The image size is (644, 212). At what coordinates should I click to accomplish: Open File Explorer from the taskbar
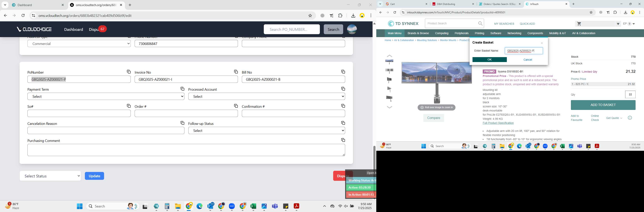coord(178,206)
